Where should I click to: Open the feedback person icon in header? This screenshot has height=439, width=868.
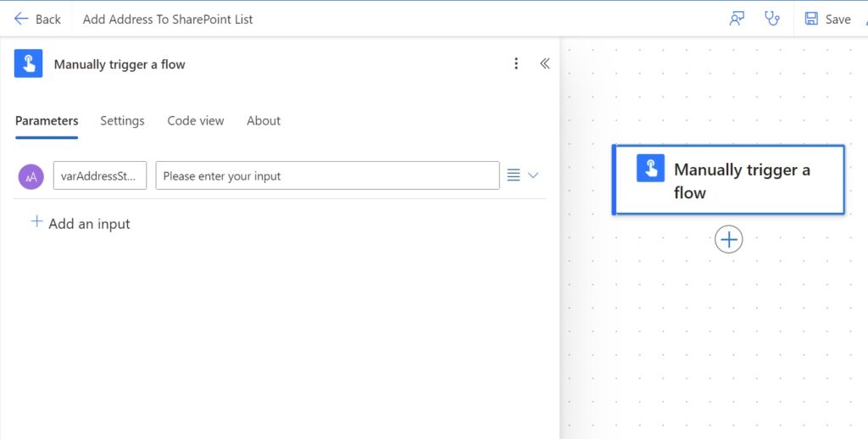click(737, 19)
